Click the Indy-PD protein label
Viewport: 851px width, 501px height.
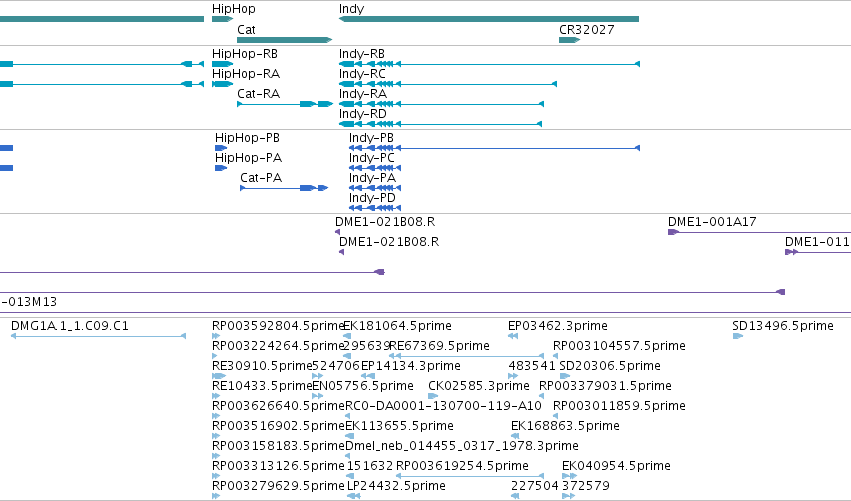point(372,198)
